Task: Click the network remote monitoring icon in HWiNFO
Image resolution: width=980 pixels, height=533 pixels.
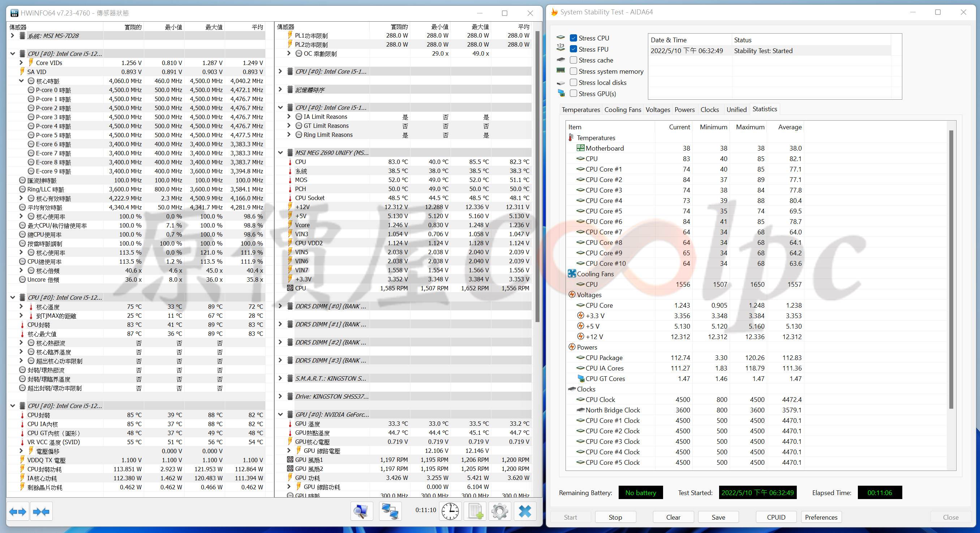Action: coord(390,512)
